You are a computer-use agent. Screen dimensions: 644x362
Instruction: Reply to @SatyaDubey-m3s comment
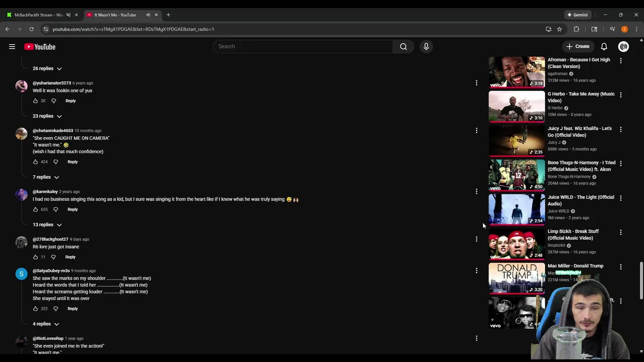(72, 309)
